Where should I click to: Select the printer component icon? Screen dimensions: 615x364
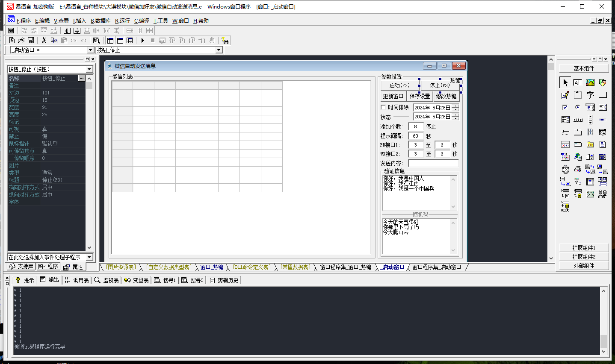pyautogui.click(x=578, y=169)
